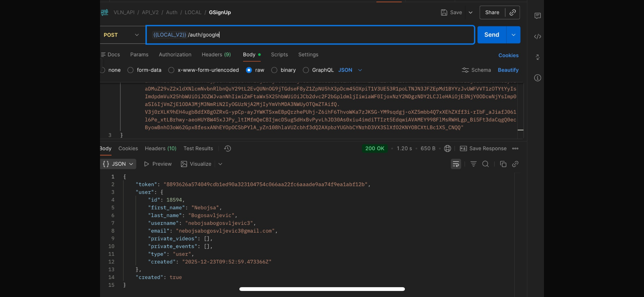Expand the Send button arrow options

click(513, 35)
